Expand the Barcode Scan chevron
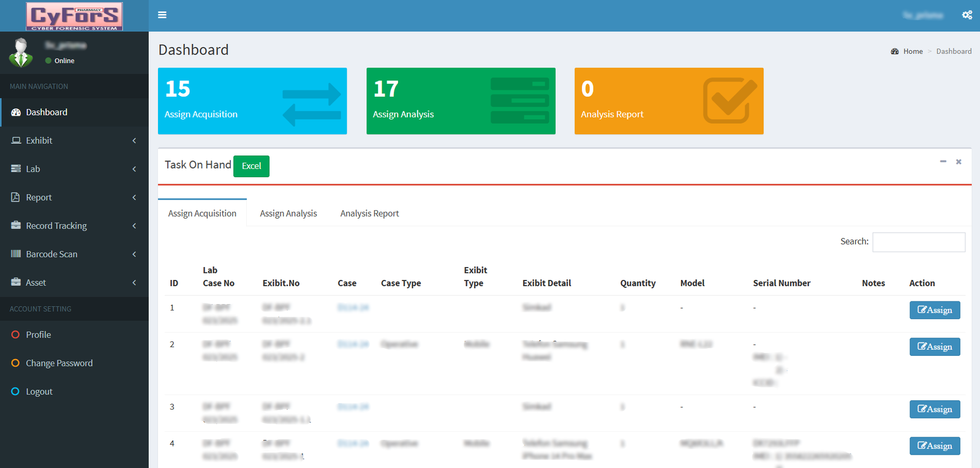Screen dimensions: 980x468 pos(134,254)
